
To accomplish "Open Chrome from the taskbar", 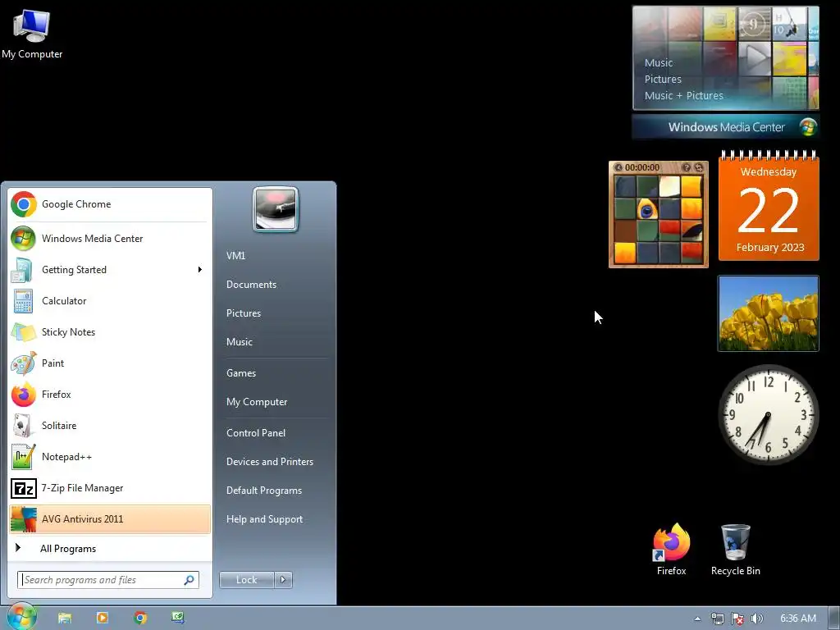I will tap(140, 619).
